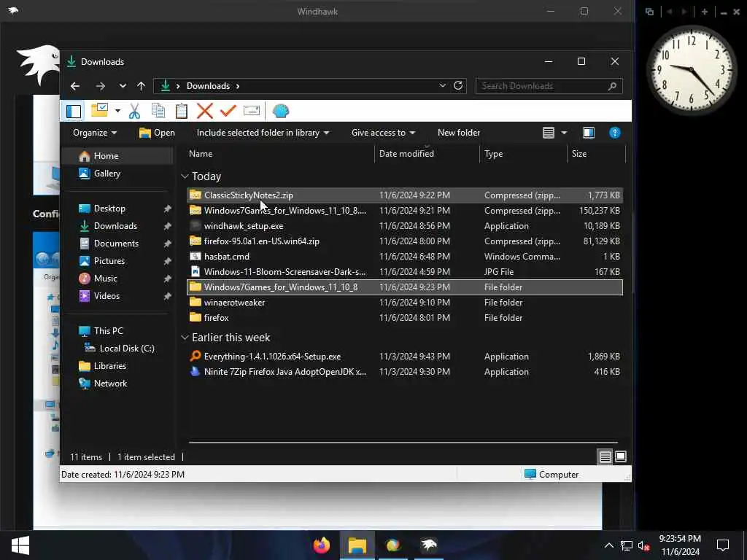Collapse the Earlier this week group
747x560 pixels.
pos(185,338)
